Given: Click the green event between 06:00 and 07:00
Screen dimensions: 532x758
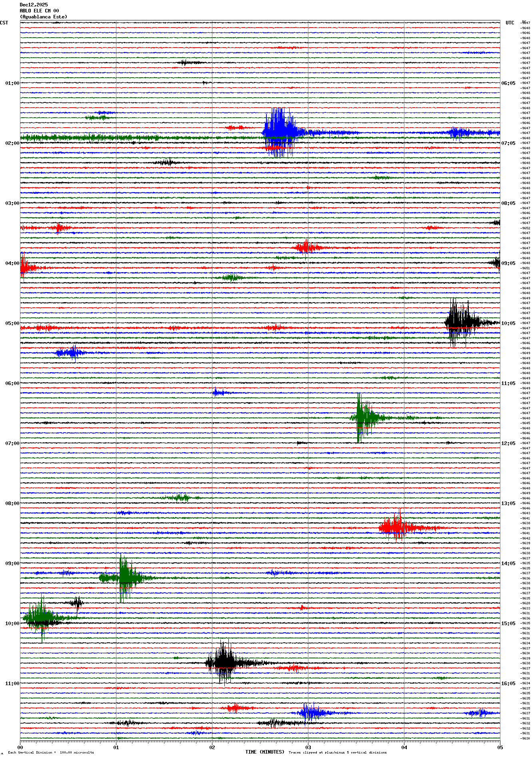Looking at the screenshot, I should [363, 417].
